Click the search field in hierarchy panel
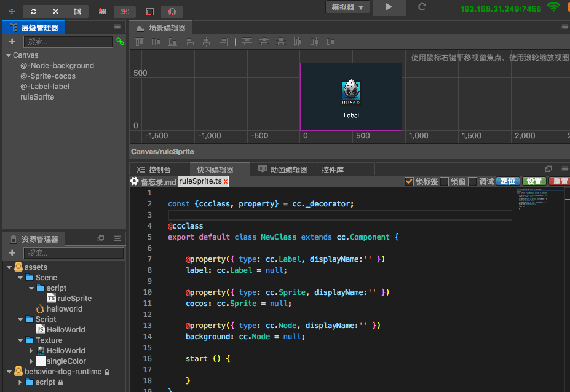 (x=68, y=42)
